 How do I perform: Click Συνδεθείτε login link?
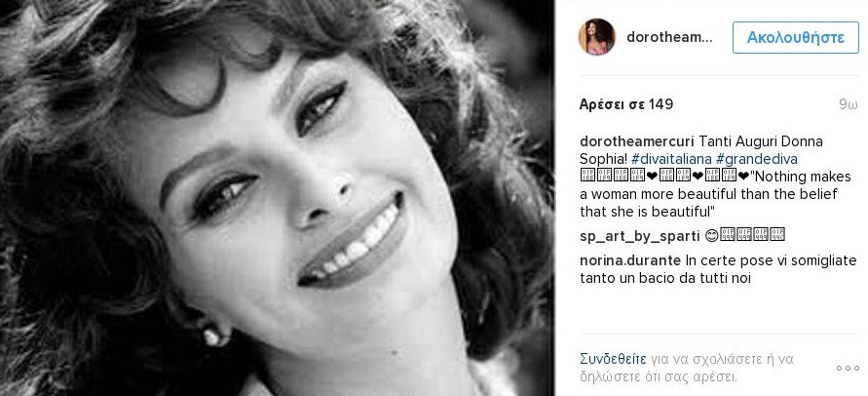(613, 359)
